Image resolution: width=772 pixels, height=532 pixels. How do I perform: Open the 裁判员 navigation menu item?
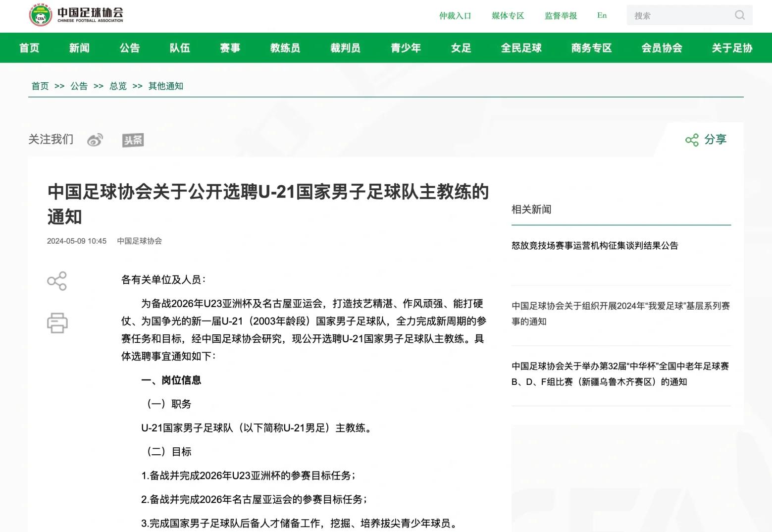click(x=346, y=48)
